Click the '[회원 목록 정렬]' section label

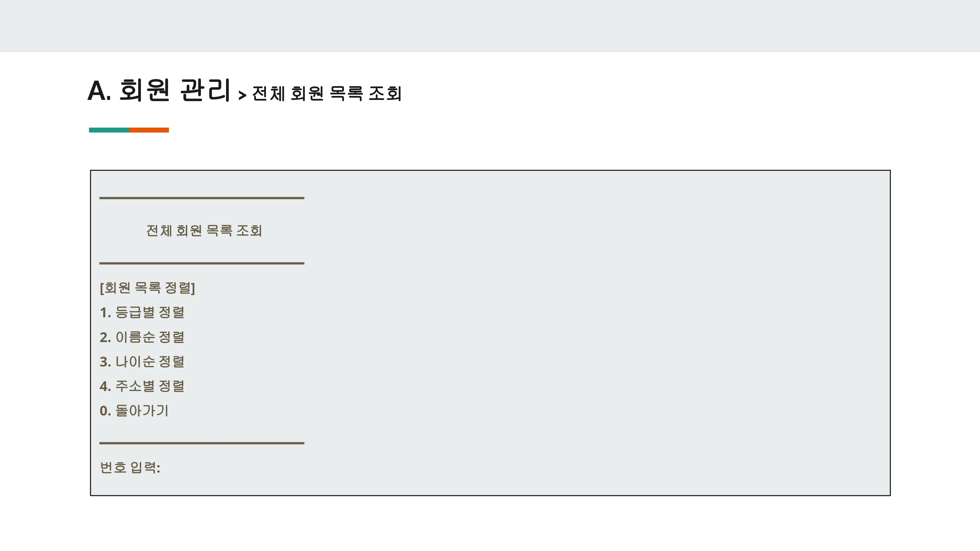click(147, 288)
